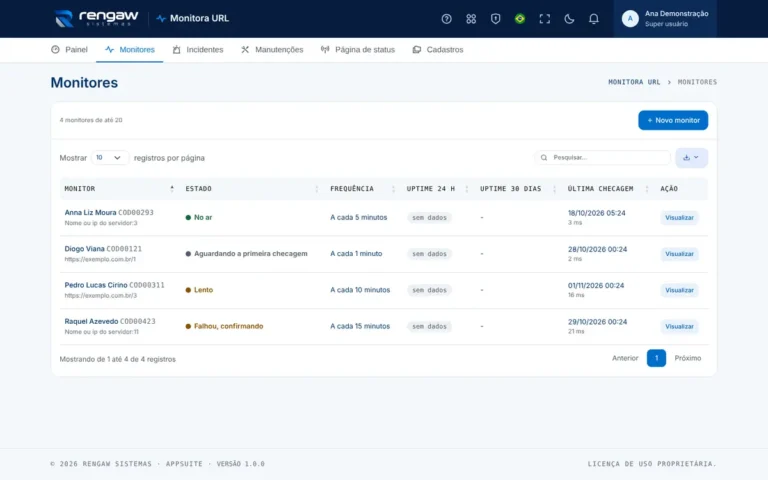Expand the records per page dropdown
Image resolution: width=768 pixels, height=480 pixels.
pyautogui.click(x=110, y=158)
